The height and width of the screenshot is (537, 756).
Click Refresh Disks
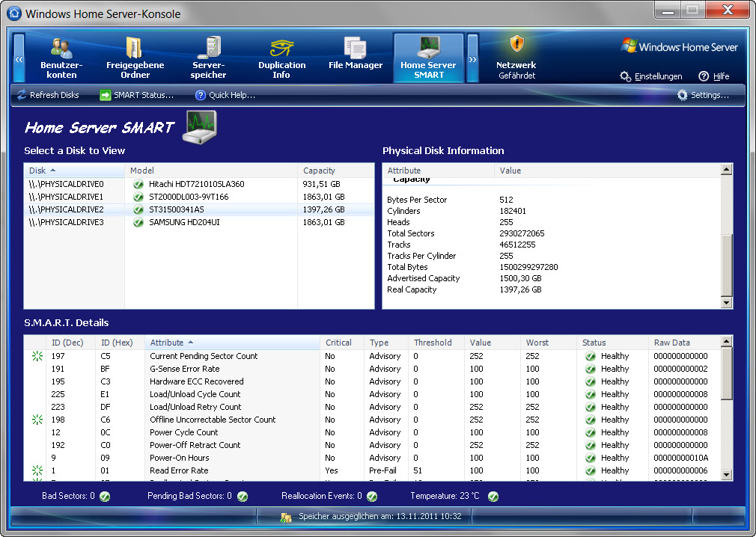pos(48,95)
